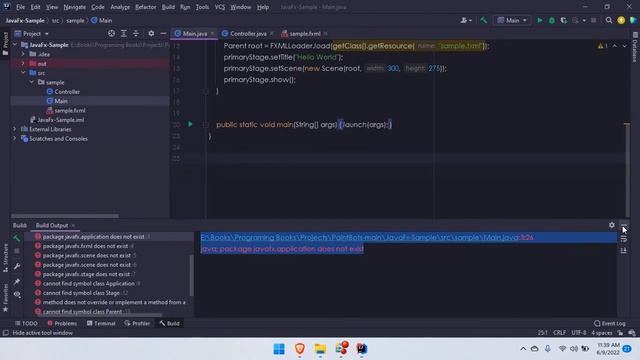
Task: Open the VCS menu
Action: click(x=220, y=7)
